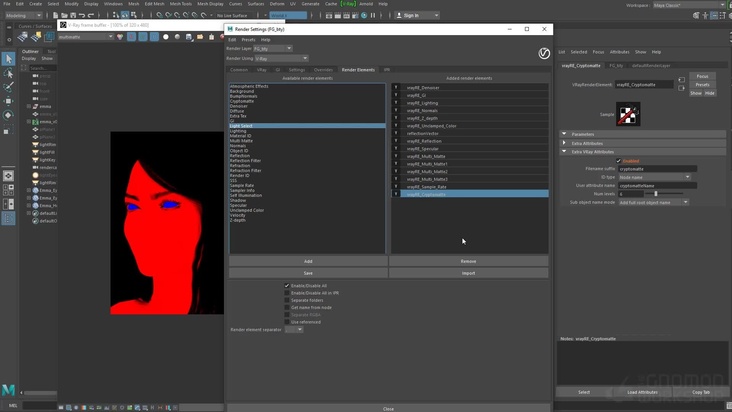Screen dimensions: 732x412
Task: Click the four-view layout icon
Action: pyautogui.click(x=8, y=190)
